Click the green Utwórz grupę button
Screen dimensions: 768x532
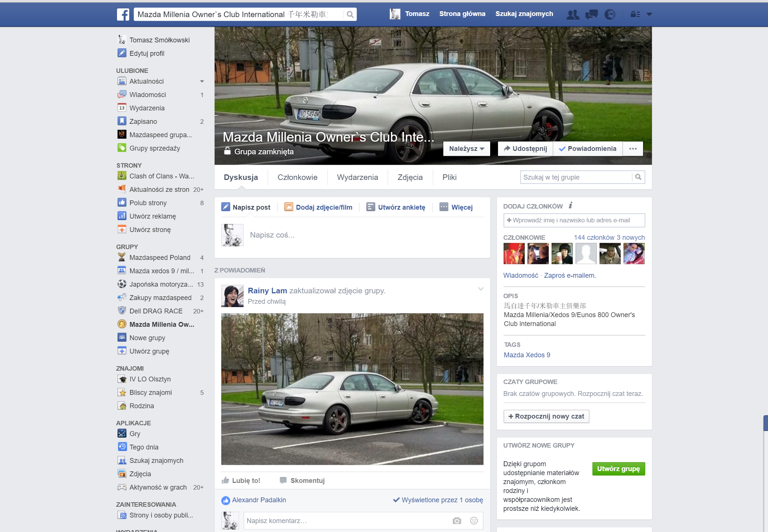coord(618,469)
